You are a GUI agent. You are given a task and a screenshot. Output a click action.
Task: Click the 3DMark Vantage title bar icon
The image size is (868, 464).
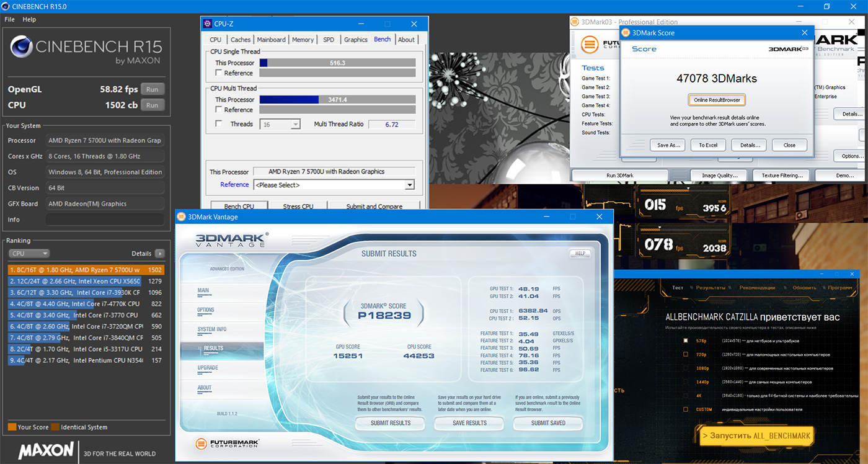click(182, 216)
